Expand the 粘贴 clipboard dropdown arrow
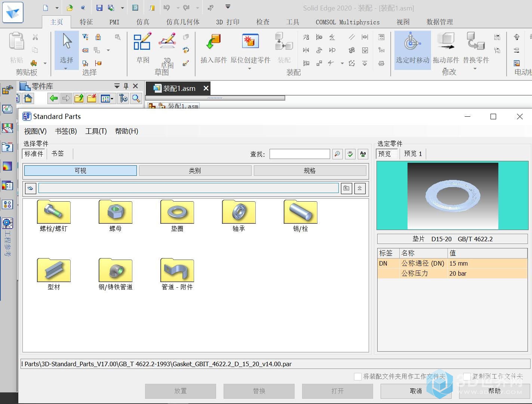The image size is (532, 404). (x=45, y=63)
